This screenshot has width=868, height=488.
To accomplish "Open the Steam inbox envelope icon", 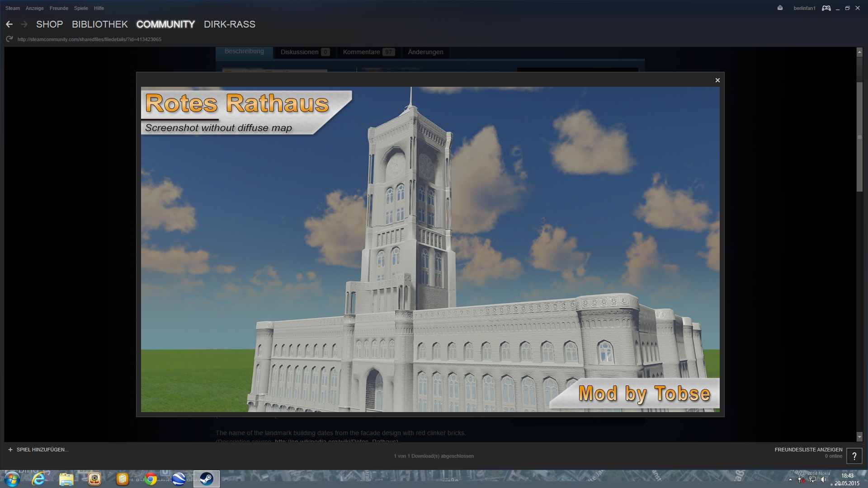I will pyautogui.click(x=780, y=8).
